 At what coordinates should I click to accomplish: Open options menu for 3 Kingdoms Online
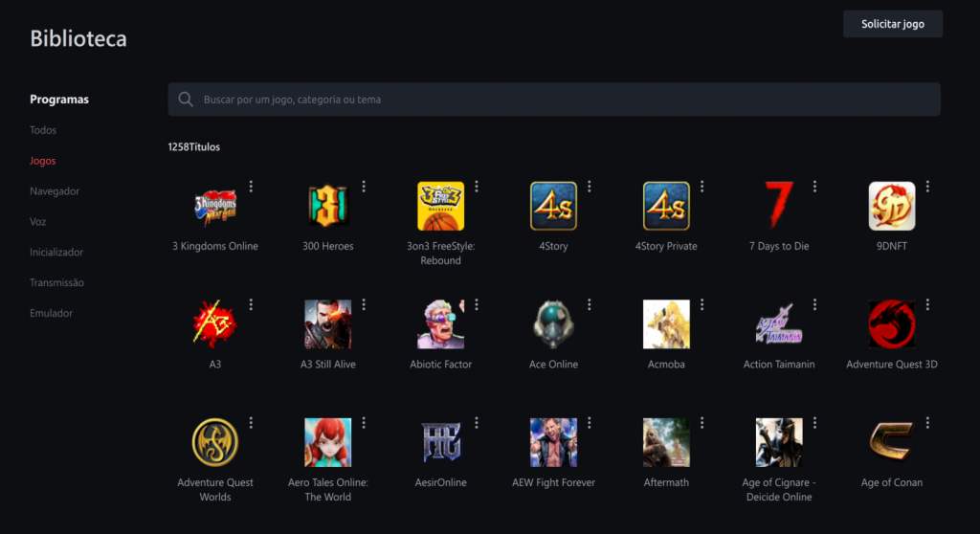[x=252, y=187]
